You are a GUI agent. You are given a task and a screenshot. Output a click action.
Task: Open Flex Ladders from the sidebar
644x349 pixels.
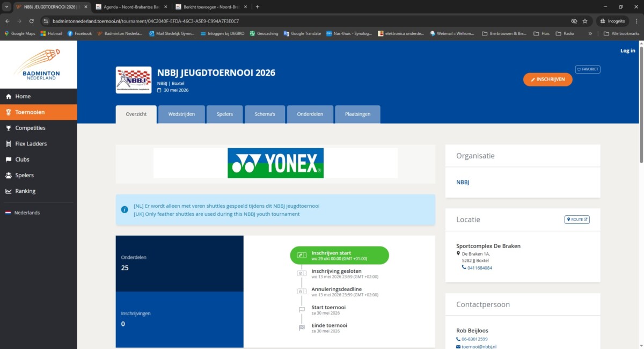38,144
